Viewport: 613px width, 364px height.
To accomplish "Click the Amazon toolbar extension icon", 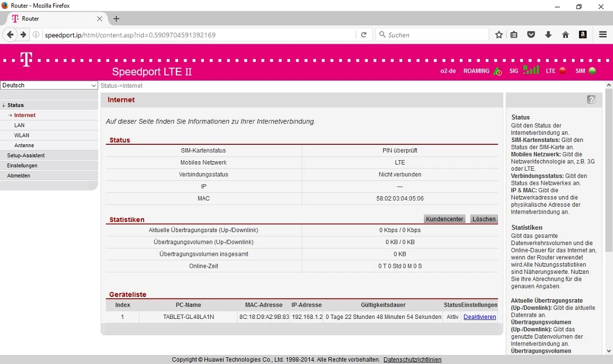I will 583,35.
